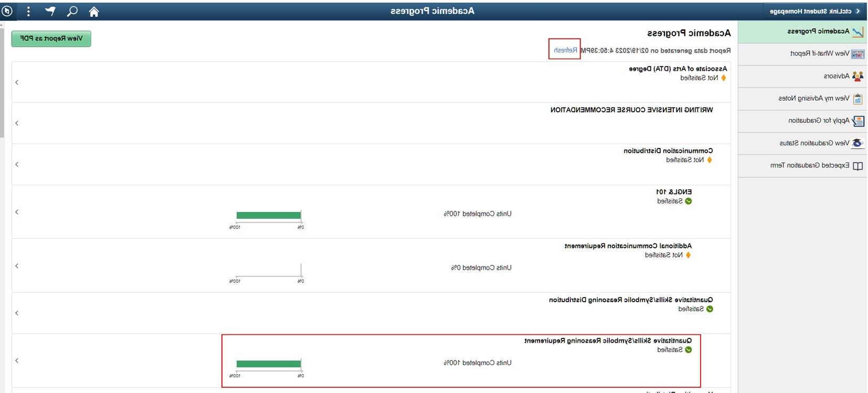
Task: Click Quantitative Skills/Symbolic Reasoning Requirement title
Action: (608, 341)
